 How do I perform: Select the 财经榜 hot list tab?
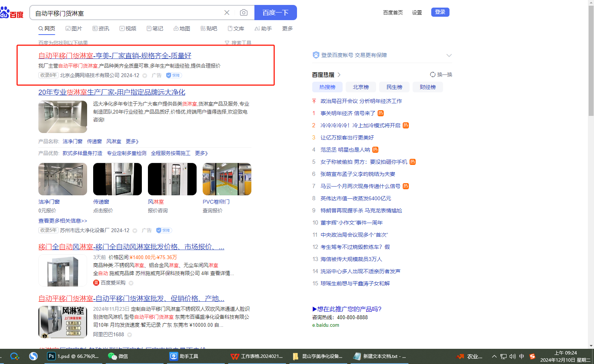428,87
